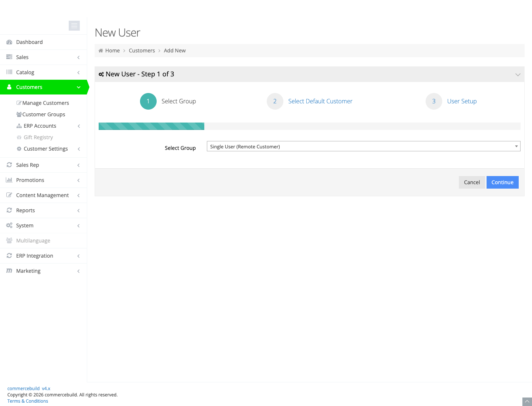Open the Terms & Conditions link

tap(28, 401)
